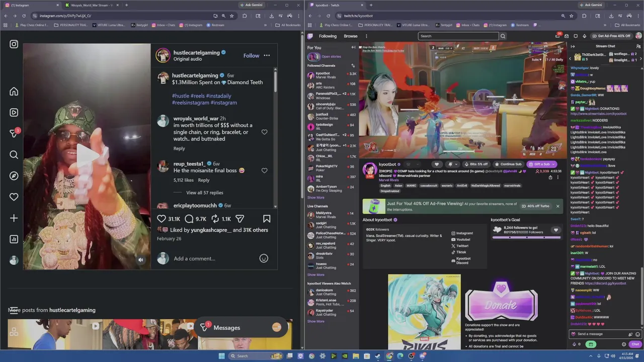
Task: Click kyootbot's follower goal progress bar
Action: (527, 237)
